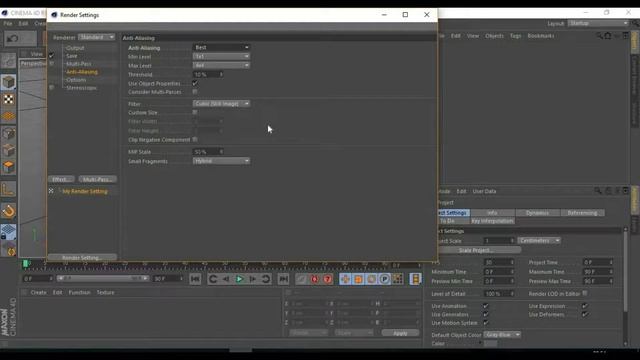Image resolution: width=640 pixels, height=360 pixels.
Task: Click Apply in coordinates panel
Action: tap(400, 333)
